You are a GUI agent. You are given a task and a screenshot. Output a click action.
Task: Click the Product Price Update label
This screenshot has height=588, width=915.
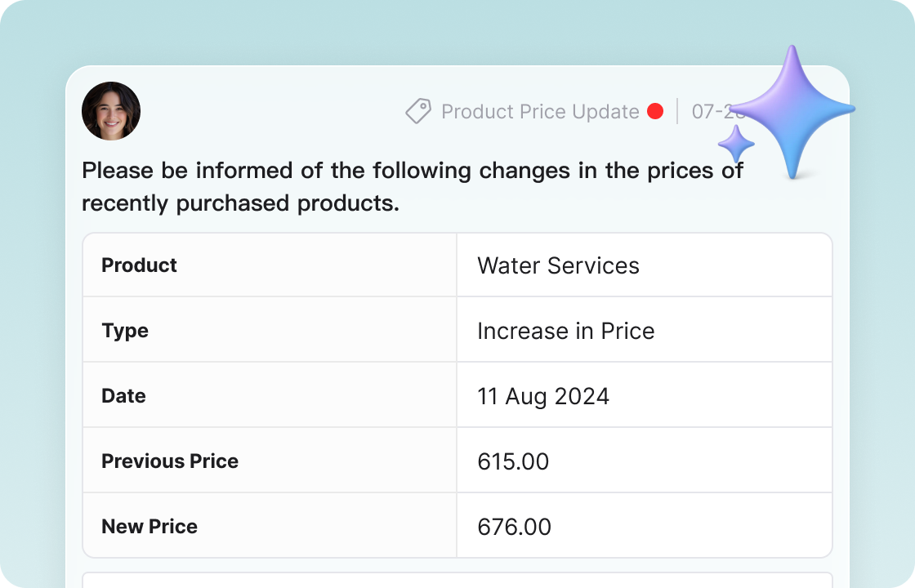click(x=539, y=111)
